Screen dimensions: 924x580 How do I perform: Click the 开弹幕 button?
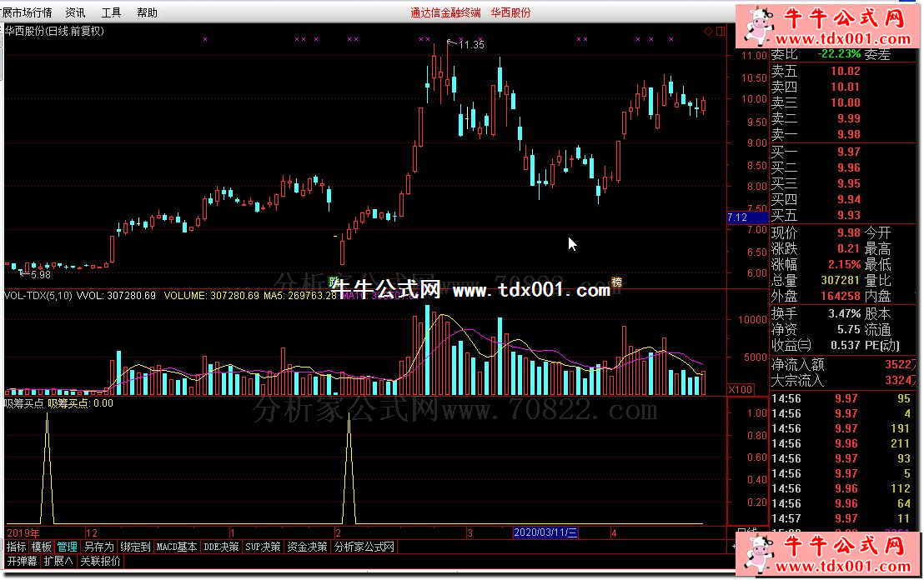click(x=23, y=561)
